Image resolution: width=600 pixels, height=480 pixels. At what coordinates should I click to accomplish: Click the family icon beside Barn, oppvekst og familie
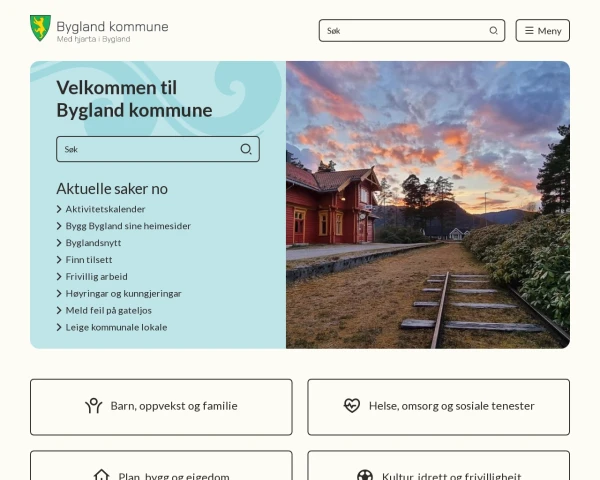tap(94, 406)
